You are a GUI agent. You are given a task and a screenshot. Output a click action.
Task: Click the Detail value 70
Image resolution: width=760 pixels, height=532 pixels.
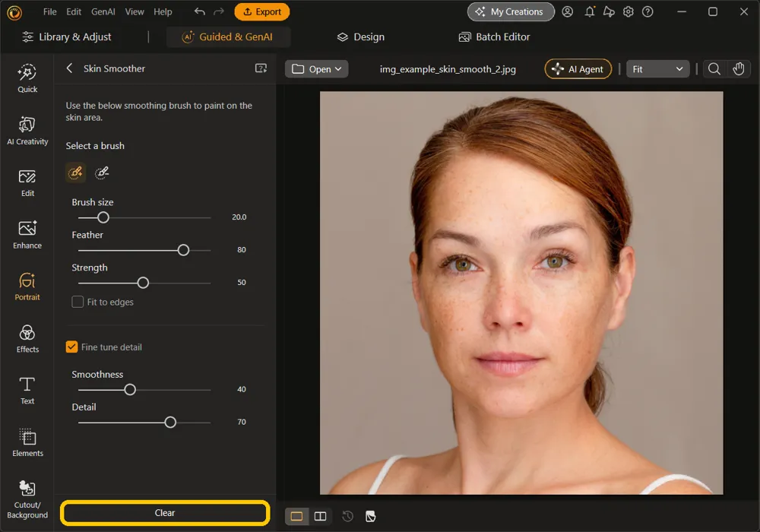point(242,422)
